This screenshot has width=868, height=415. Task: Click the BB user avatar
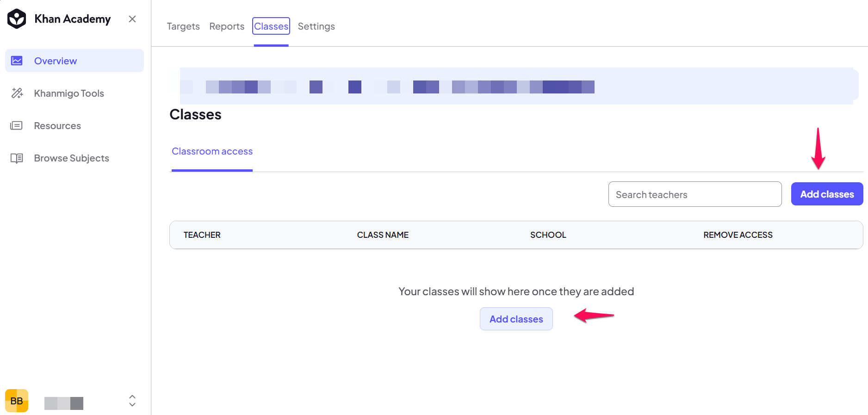pyautogui.click(x=17, y=401)
